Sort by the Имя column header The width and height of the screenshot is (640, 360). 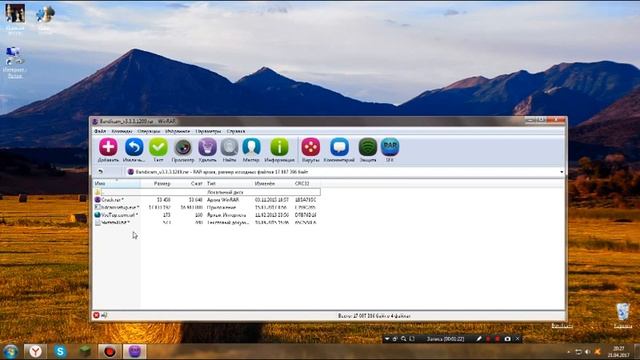click(x=117, y=184)
